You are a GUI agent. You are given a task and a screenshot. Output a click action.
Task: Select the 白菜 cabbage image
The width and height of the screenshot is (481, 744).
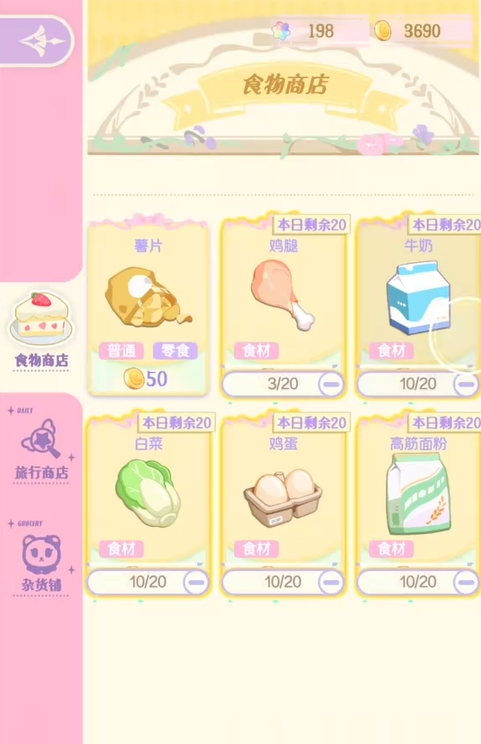click(148, 492)
